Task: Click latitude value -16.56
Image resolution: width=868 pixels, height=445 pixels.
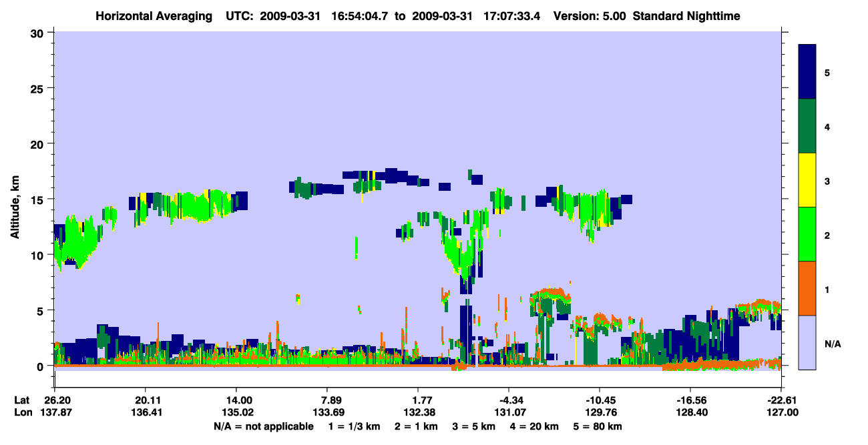Action: 690,400
